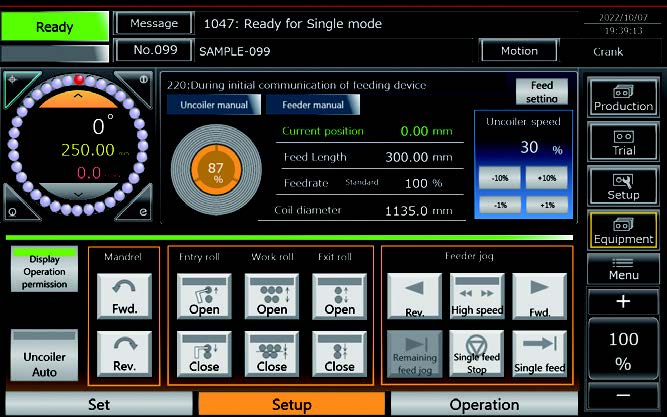The image size is (667, 417).
Task: Open Feed setting
Action: pyautogui.click(x=542, y=91)
